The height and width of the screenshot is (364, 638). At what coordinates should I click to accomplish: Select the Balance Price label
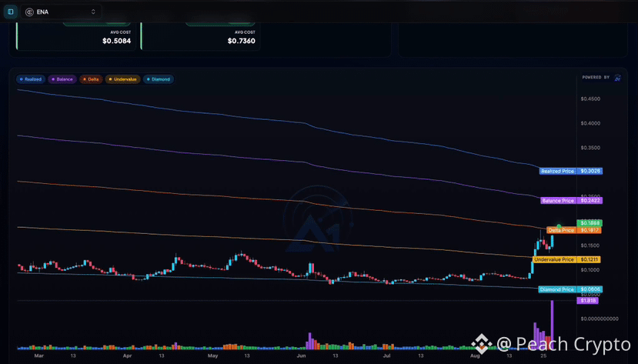point(558,201)
